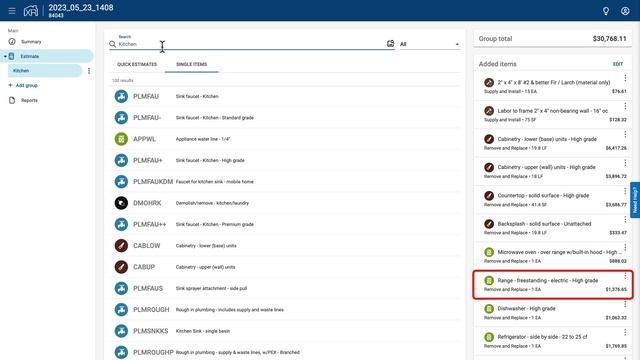Click the CABLOW cabinetry icon
This screenshot has height=360, width=640.
pos(121,246)
